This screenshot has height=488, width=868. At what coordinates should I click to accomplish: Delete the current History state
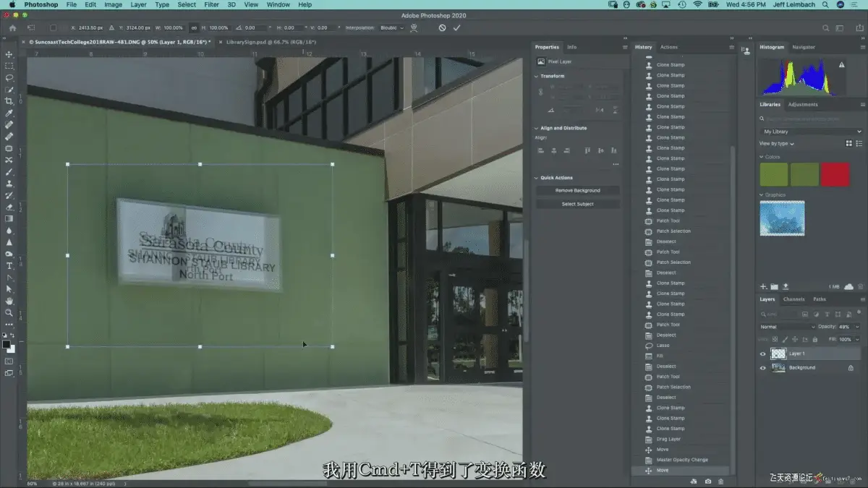pyautogui.click(x=722, y=481)
